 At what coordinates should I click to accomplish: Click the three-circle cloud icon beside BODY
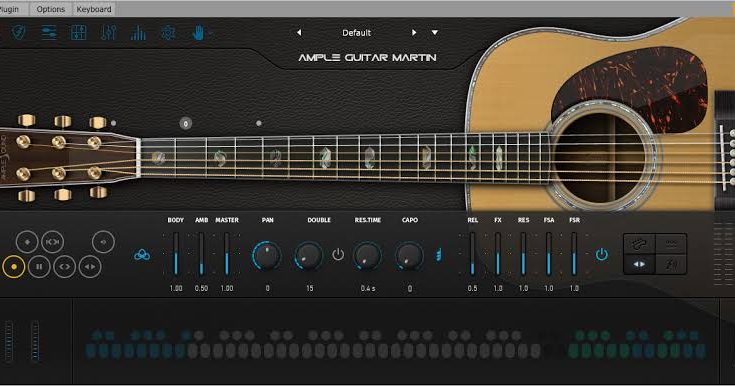tap(142, 255)
